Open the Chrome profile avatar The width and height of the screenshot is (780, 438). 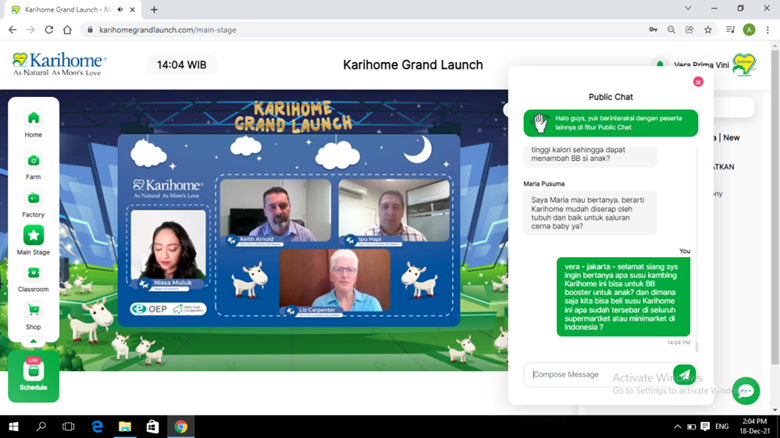pos(749,30)
